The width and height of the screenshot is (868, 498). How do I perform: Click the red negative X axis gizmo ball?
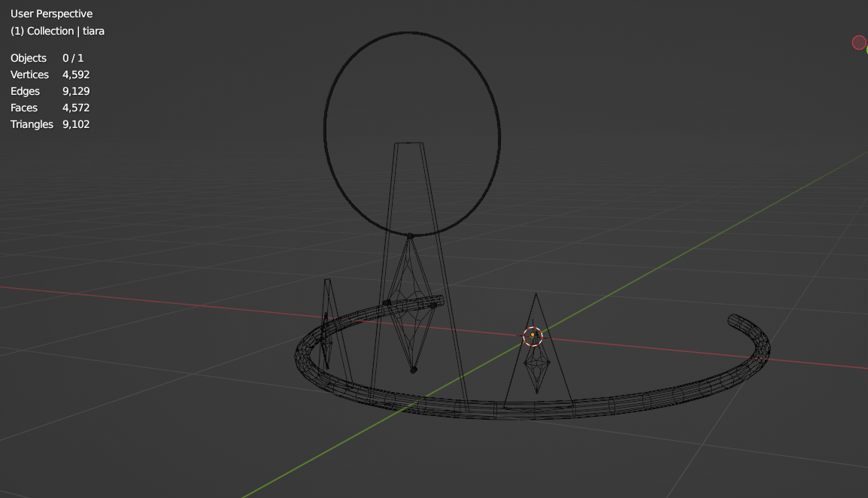[858, 43]
